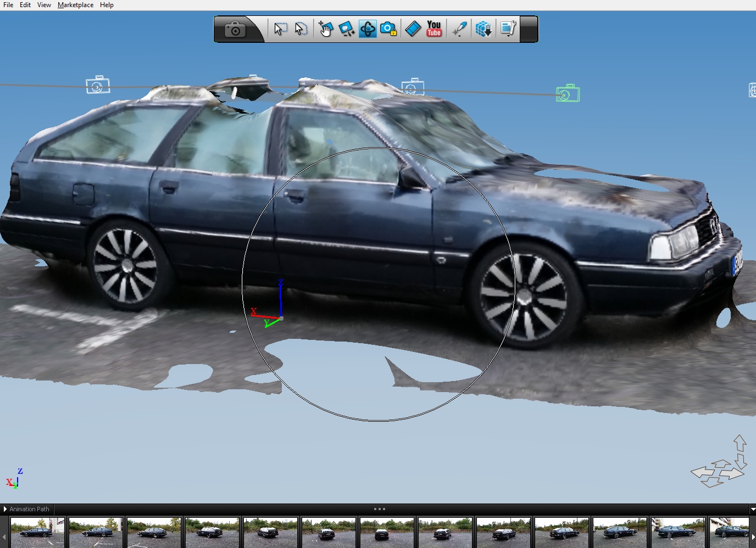Select the lasso selection tool
The width and height of the screenshot is (756, 548).
pyautogui.click(x=301, y=29)
